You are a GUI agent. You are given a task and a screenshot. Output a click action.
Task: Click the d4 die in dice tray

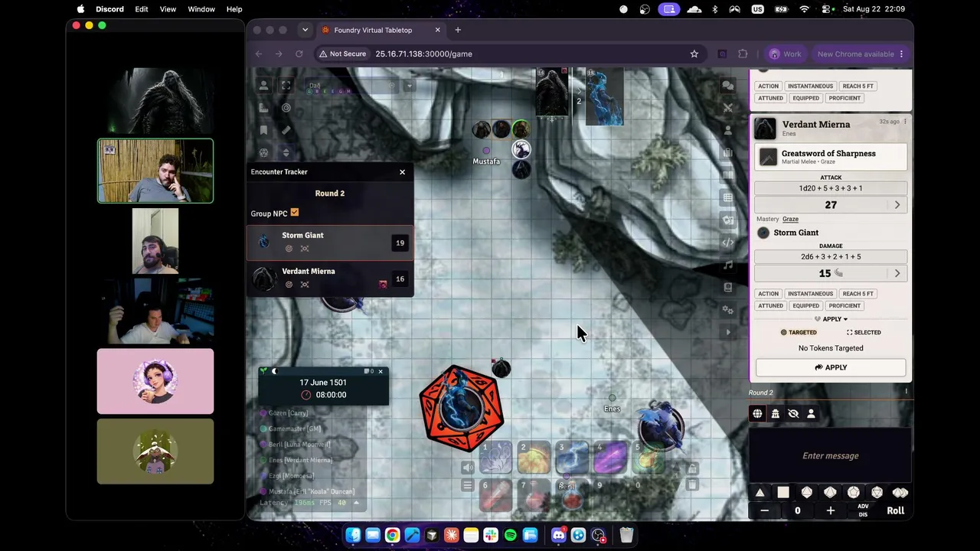[759, 493]
